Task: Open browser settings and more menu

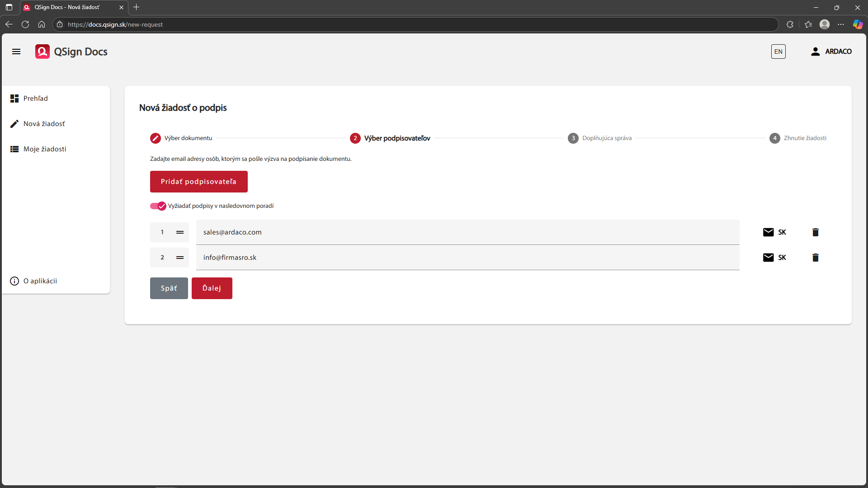Action: tap(840, 24)
